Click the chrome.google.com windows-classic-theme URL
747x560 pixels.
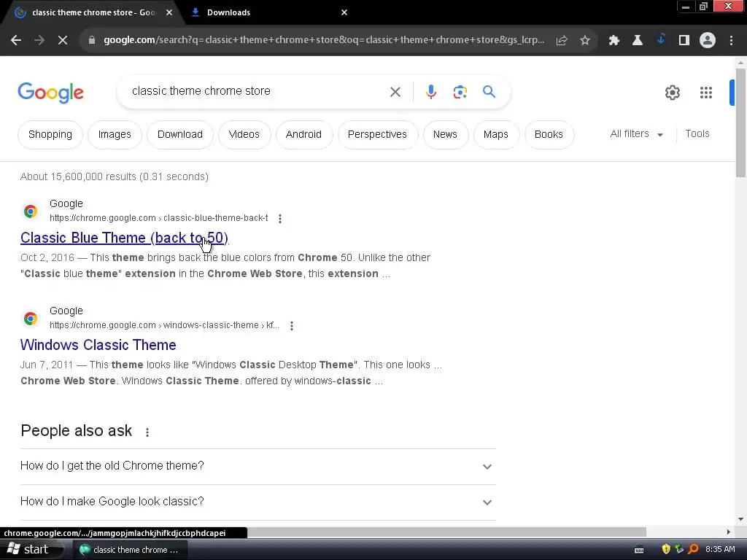(164, 325)
